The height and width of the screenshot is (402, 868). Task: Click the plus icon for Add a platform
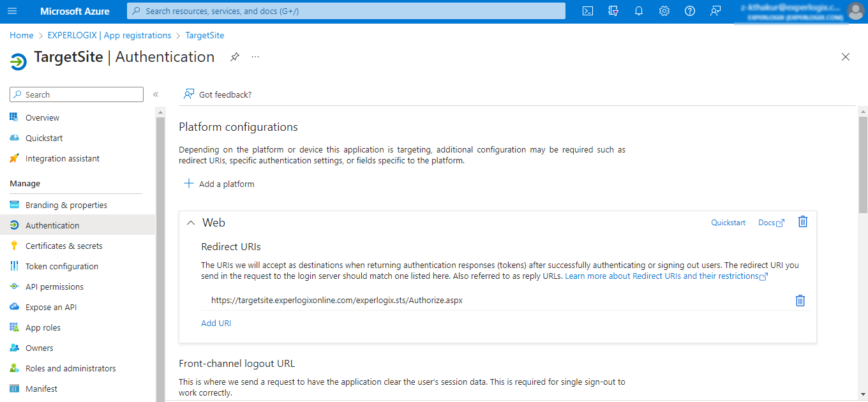click(189, 183)
